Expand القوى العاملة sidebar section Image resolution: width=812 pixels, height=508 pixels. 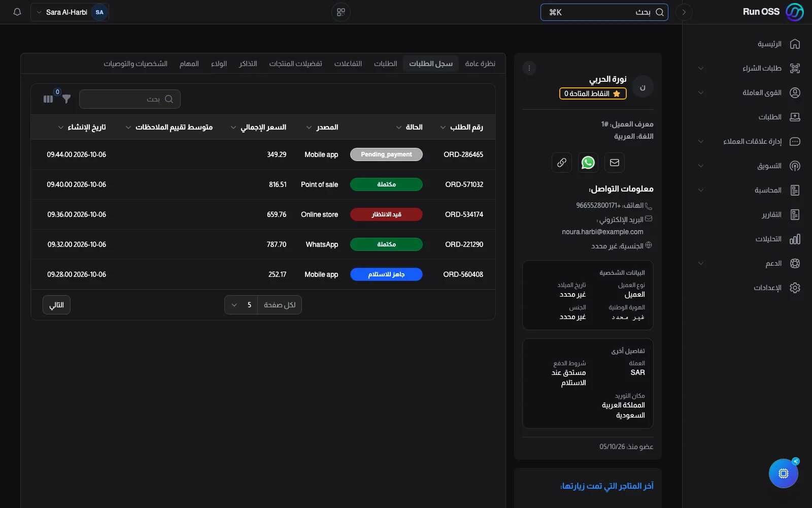[x=701, y=93]
